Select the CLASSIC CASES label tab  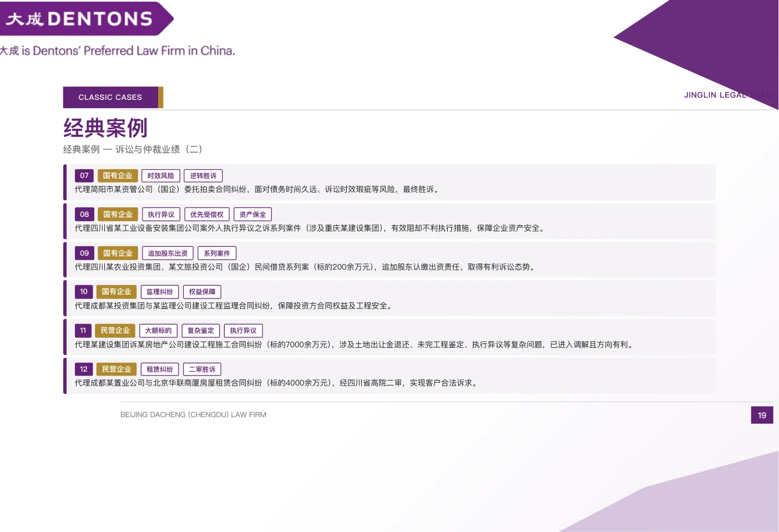113,97
